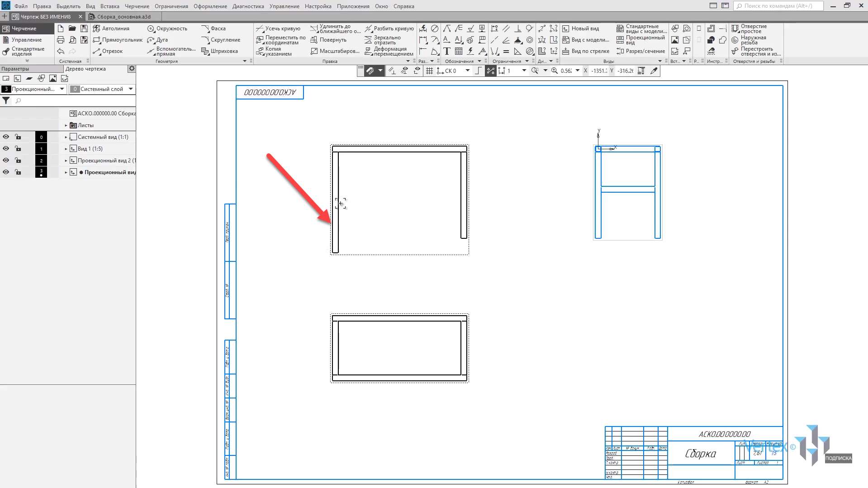Click Отверстие простое hole tool
The image size is (868, 488).
point(749,28)
